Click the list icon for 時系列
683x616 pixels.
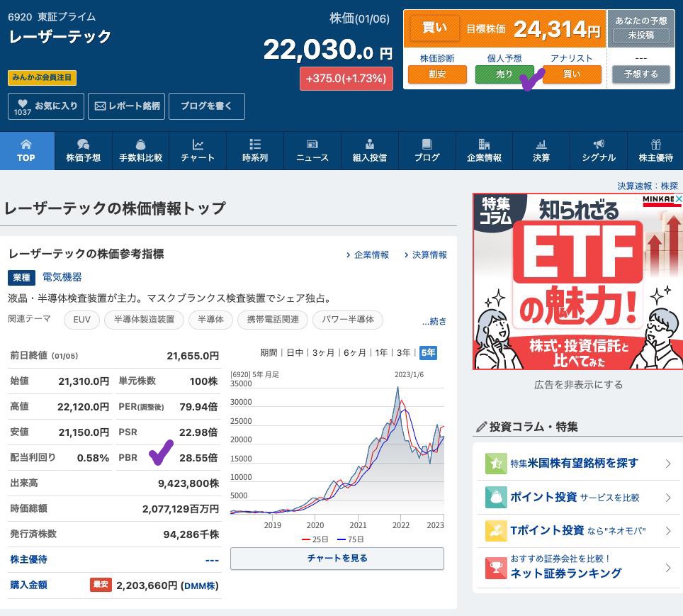[x=255, y=144]
